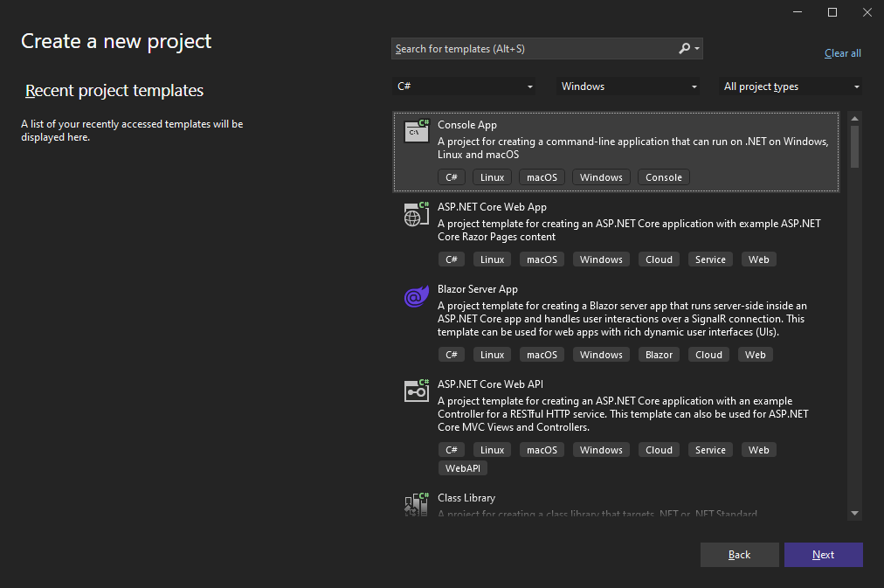This screenshot has height=588, width=884.
Task: Expand the search options arrow beside magnifier
Action: click(x=697, y=48)
